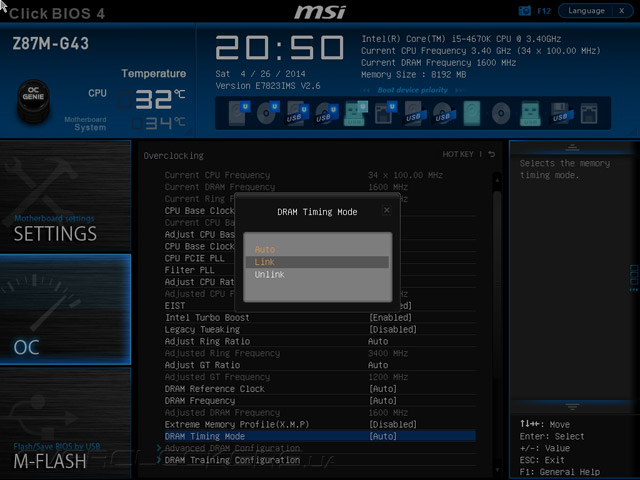Click the back arrow next to HOT KEY

point(492,154)
